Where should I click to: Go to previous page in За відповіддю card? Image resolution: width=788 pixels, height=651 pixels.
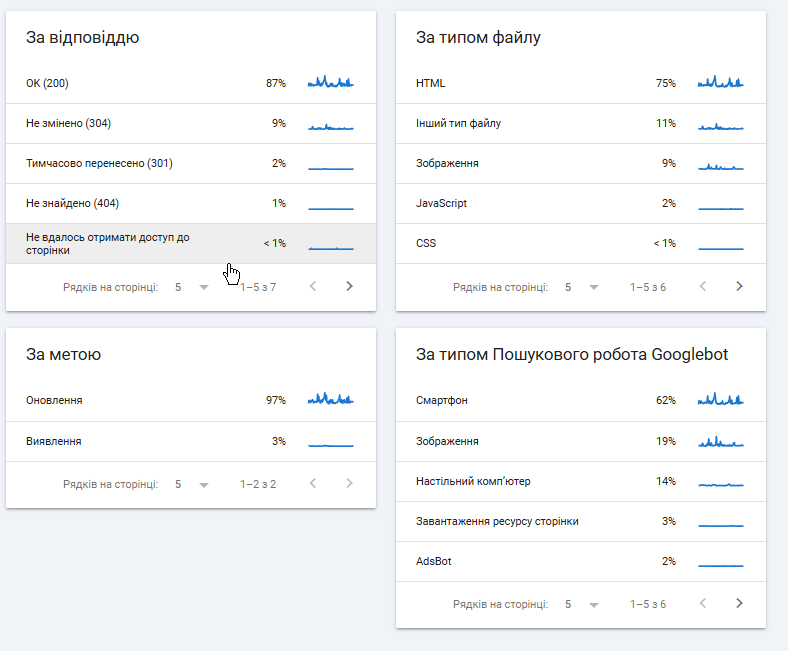pos(313,286)
